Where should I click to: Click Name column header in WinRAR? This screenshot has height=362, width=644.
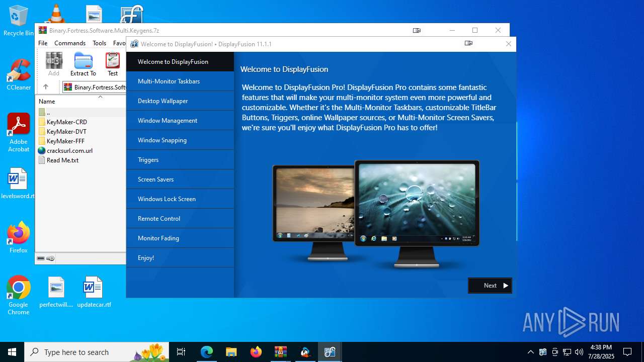(47, 101)
